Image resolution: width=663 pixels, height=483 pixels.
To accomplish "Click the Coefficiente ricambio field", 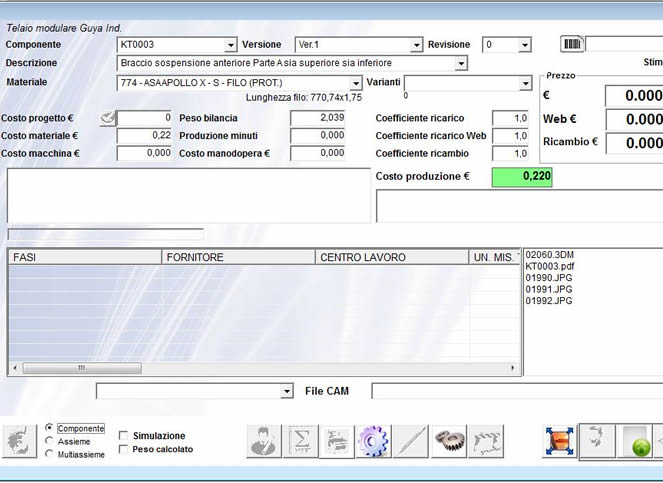I will pos(510,154).
